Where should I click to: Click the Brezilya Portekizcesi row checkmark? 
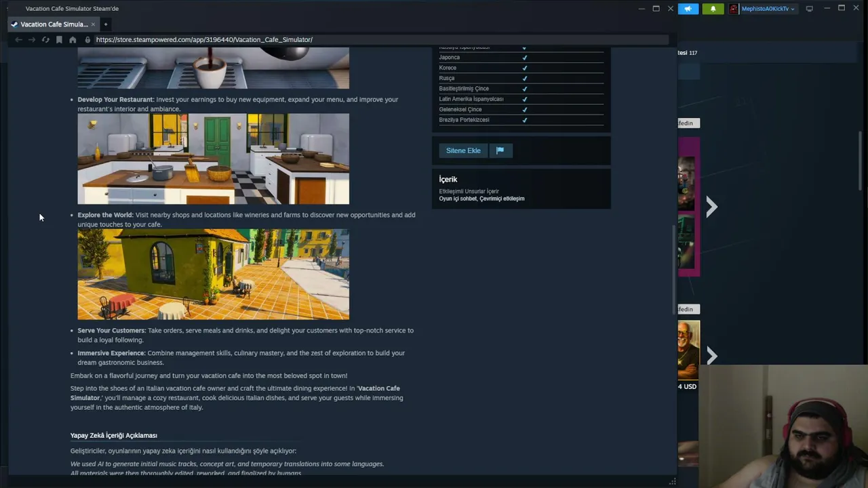524,120
